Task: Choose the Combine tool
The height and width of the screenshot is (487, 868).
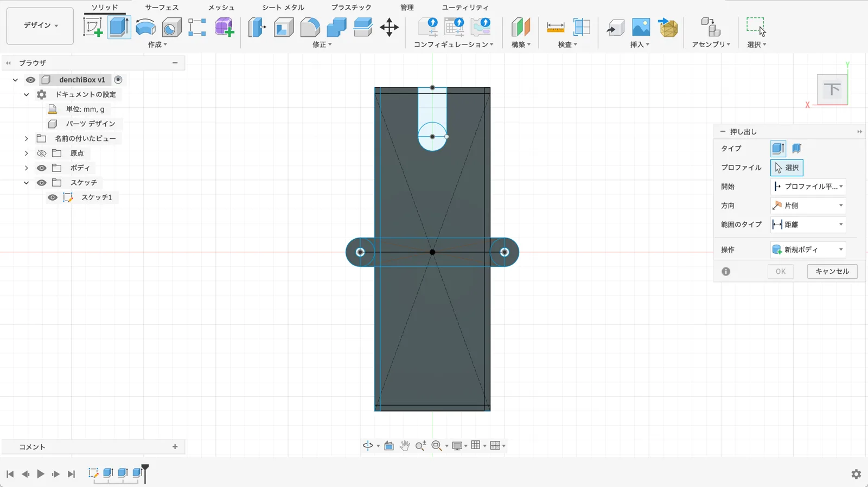Action: [x=336, y=27]
